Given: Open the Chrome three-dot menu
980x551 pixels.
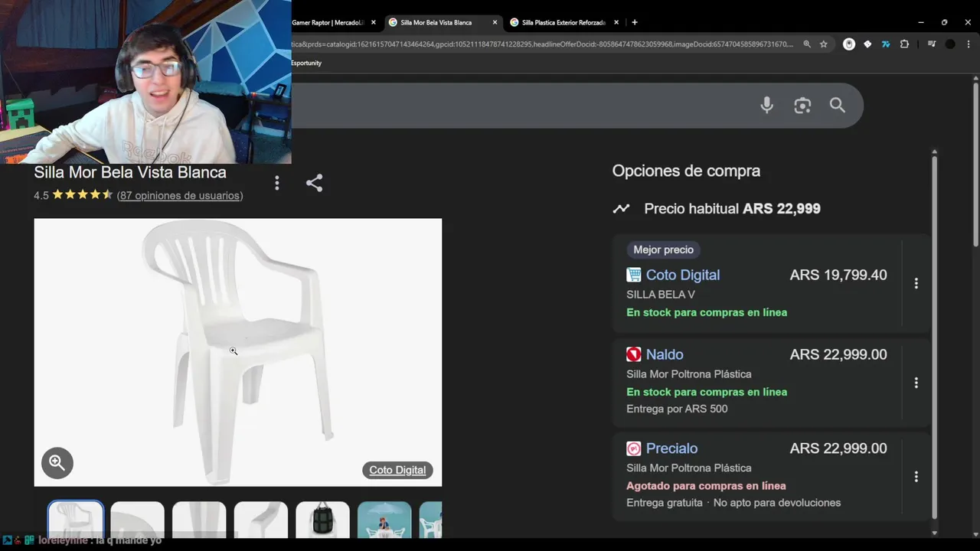Looking at the screenshot, I should [x=969, y=44].
